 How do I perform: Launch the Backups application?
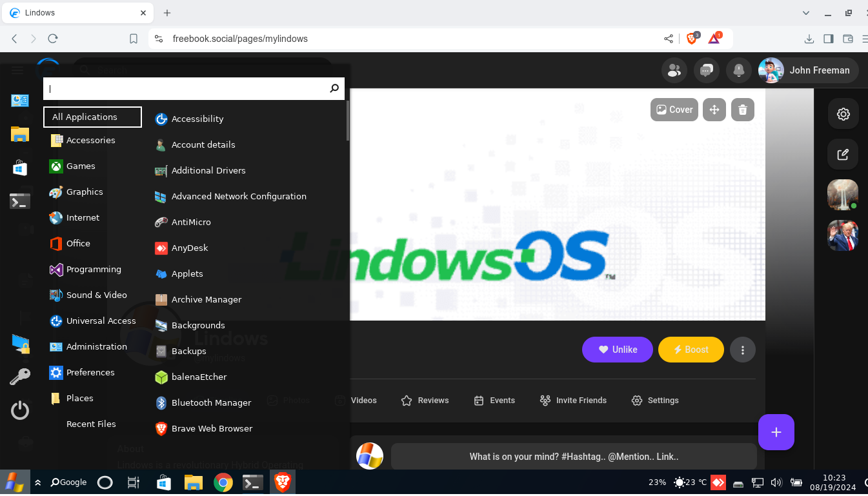pyautogui.click(x=181, y=351)
